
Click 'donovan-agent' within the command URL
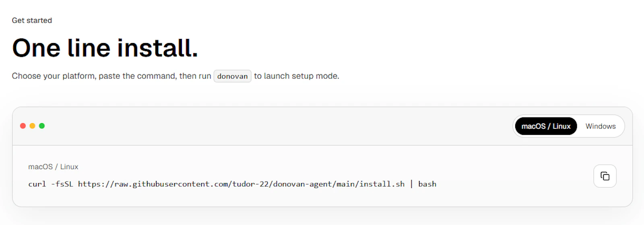pyautogui.click(x=303, y=184)
